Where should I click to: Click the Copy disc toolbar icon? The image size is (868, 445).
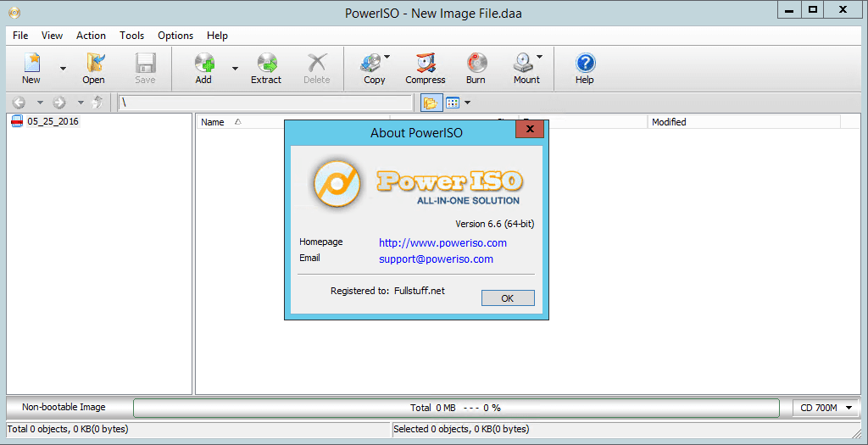tap(370, 63)
